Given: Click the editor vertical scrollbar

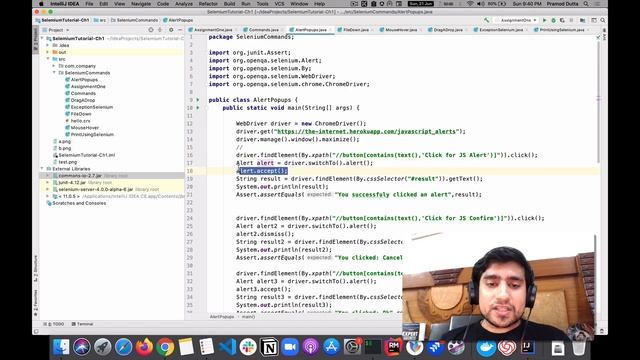Looking at the screenshot, I should [x=598, y=102].
